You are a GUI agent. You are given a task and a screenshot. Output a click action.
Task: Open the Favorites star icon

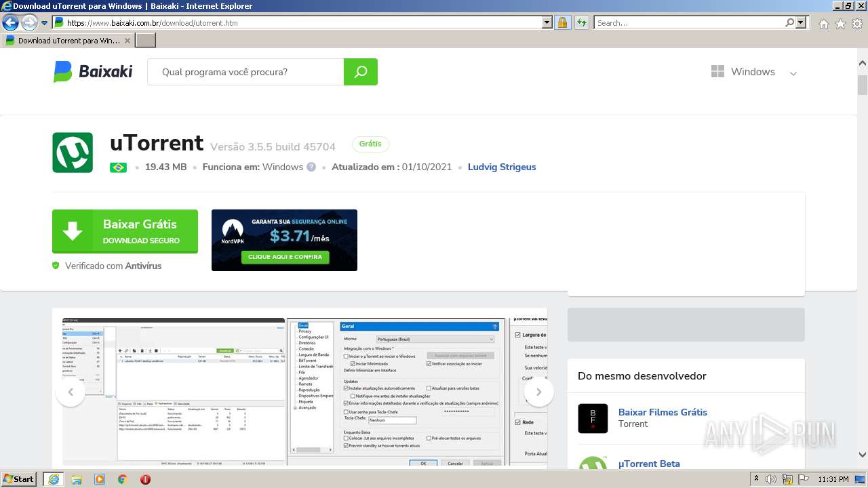click(x=840, y=24)
